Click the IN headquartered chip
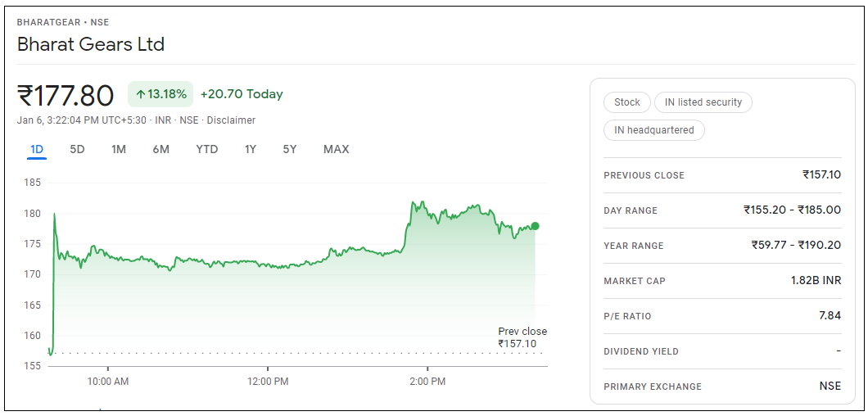Screen dimensions: 868x416 pos(654,130)
